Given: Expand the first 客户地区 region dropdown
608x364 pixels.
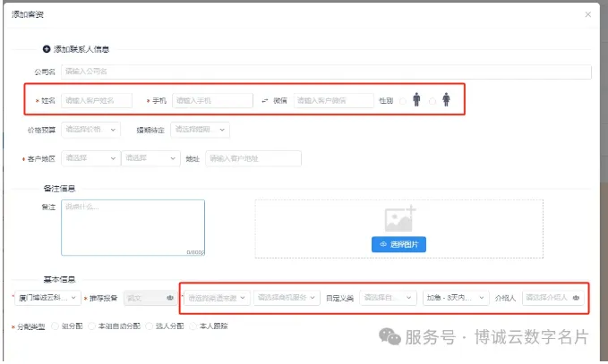Looking at the screenshot, I should point(90,158).
